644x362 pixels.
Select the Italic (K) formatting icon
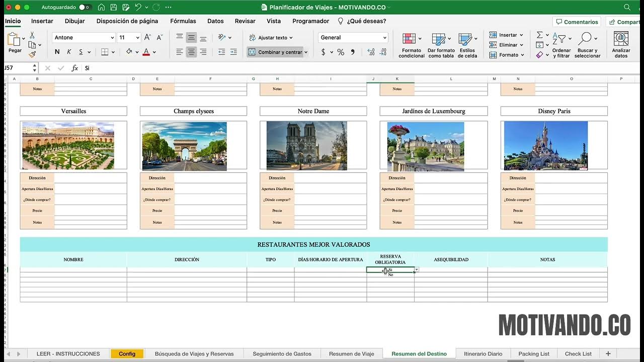[x=69, y=52]
